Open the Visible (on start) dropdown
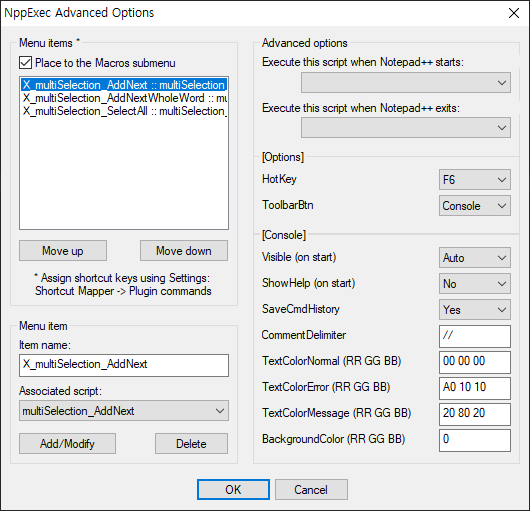This screenshot has height=511, width=530. 475,258
